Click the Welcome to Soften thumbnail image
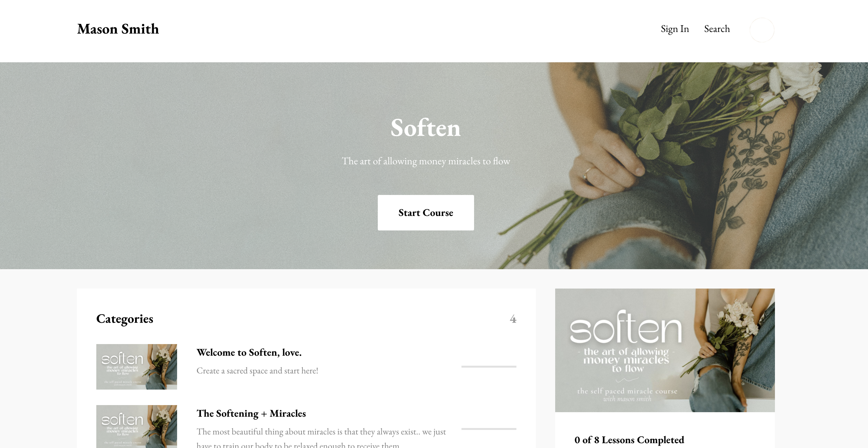Image resolution: width=868 pixels, height=448 pixels. tap(136, 367)
